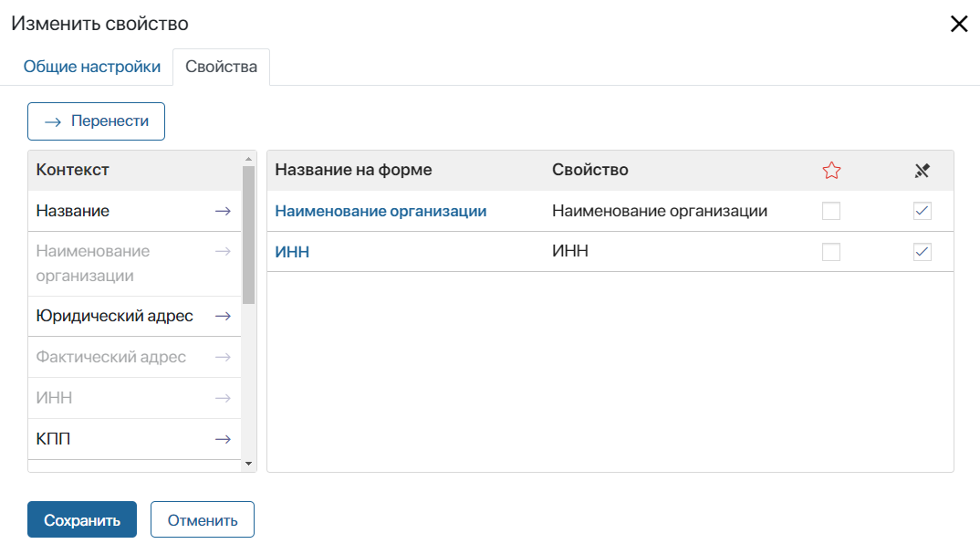The image size is (980, 544).
Task: Click the Свойство column header
Action: pos(590,170)
